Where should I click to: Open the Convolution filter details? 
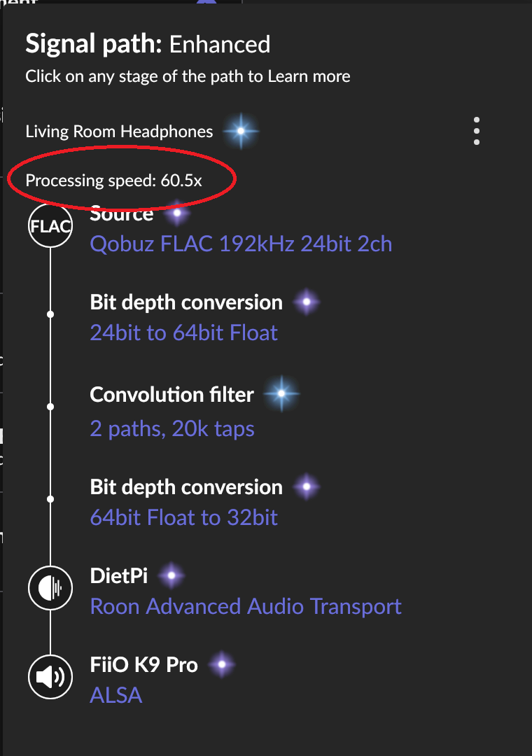(x=171, y=394)
